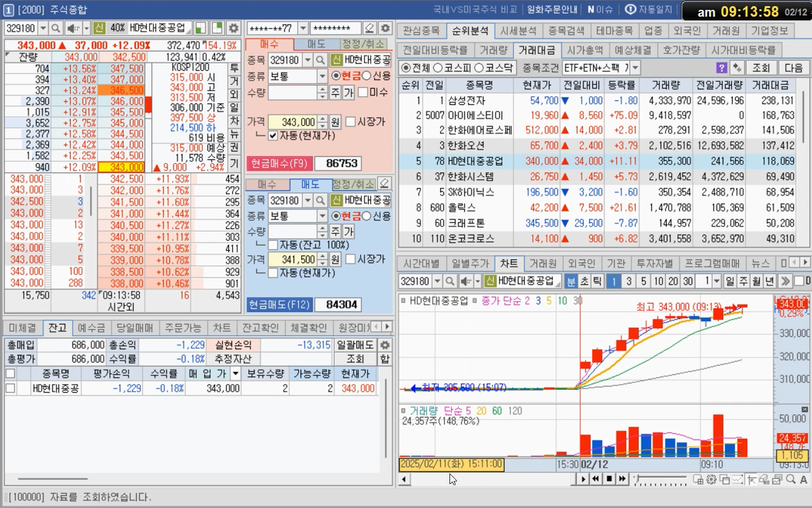Open settings gear in the top-left quote panel
The height and width of the screenshot is (508, 812).
pos(233,28)
